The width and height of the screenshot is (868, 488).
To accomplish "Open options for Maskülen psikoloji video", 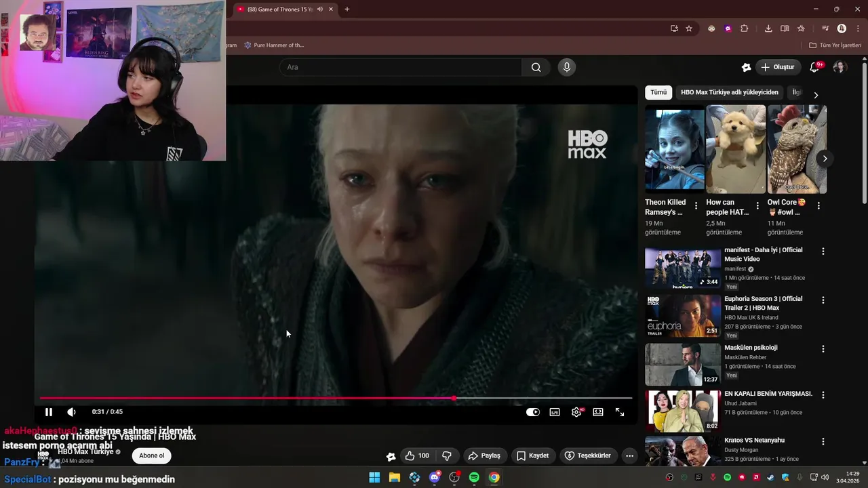I will 823,349.
